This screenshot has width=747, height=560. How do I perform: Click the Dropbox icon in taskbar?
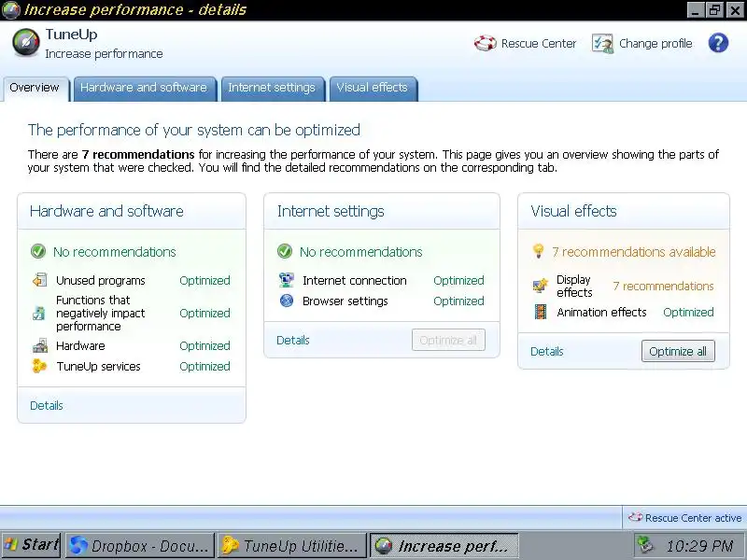78,545
